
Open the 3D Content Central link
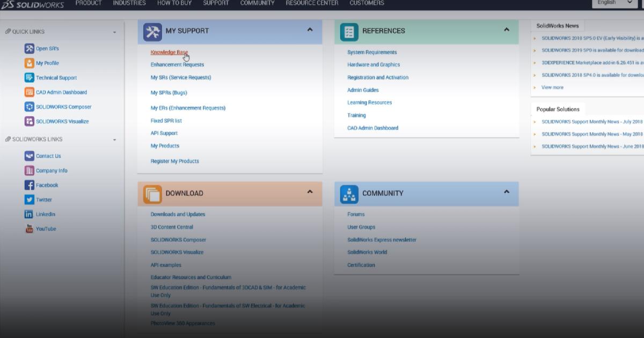point(172,227)
